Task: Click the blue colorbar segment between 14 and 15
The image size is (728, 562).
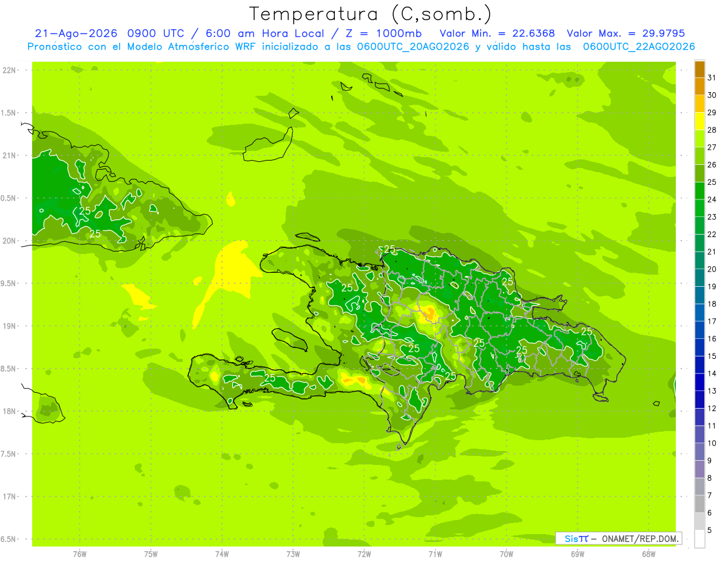Action: click(x=699, y=365)
